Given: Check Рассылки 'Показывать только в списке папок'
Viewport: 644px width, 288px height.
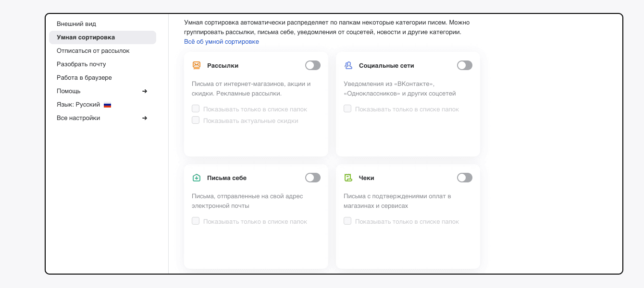Looking at the screenshot, I should pos(196,109).
